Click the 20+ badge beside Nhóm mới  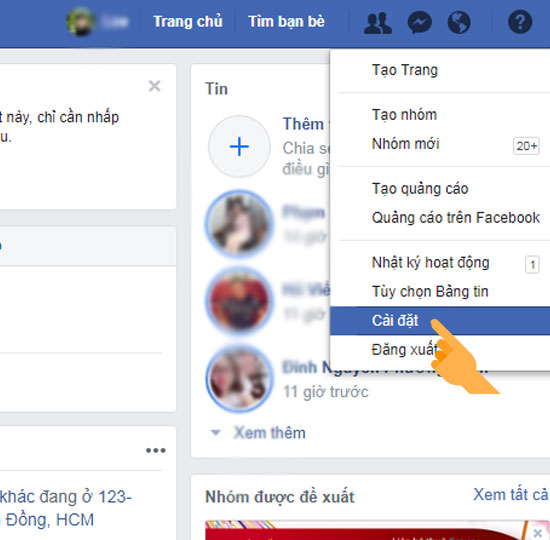pos(526,146)
